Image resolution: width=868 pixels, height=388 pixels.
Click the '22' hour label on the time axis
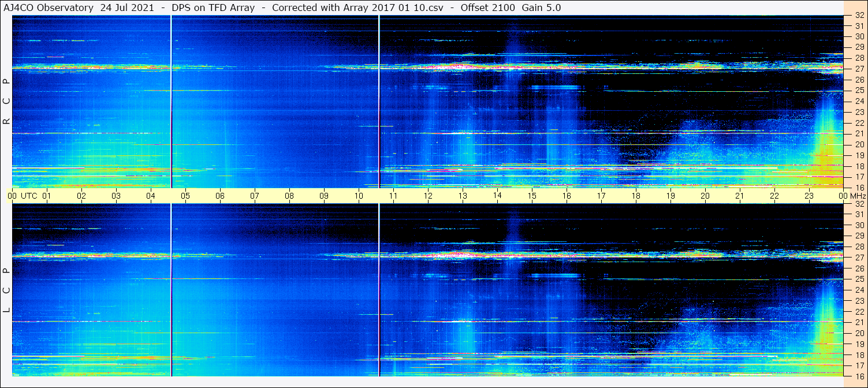pos(774,196)
